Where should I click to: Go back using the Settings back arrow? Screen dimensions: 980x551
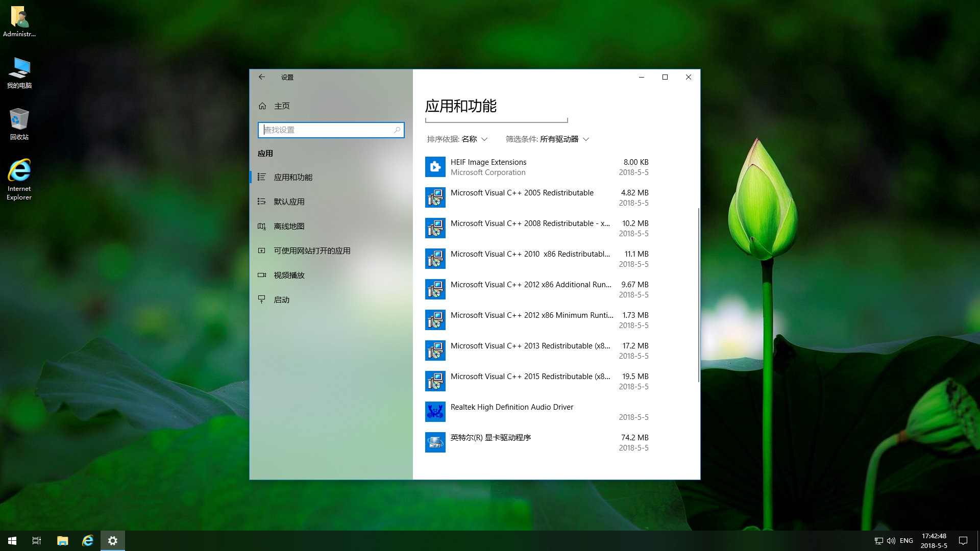(x=262, y=77)
